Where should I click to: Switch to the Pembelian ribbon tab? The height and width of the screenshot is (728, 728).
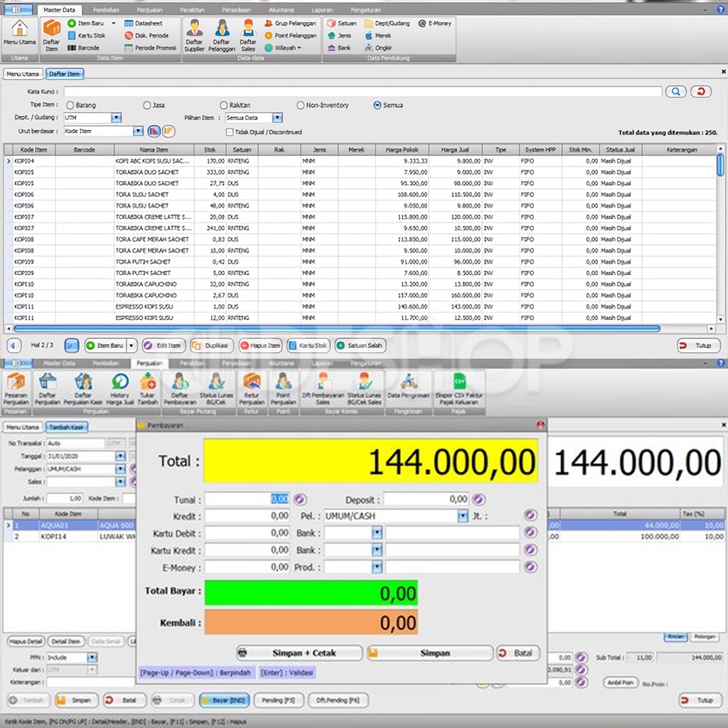(x=107, y=11)
